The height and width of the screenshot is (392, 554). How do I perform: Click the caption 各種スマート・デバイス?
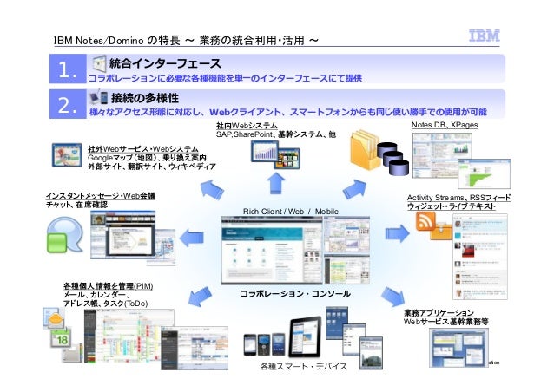[x=304, y=367]
